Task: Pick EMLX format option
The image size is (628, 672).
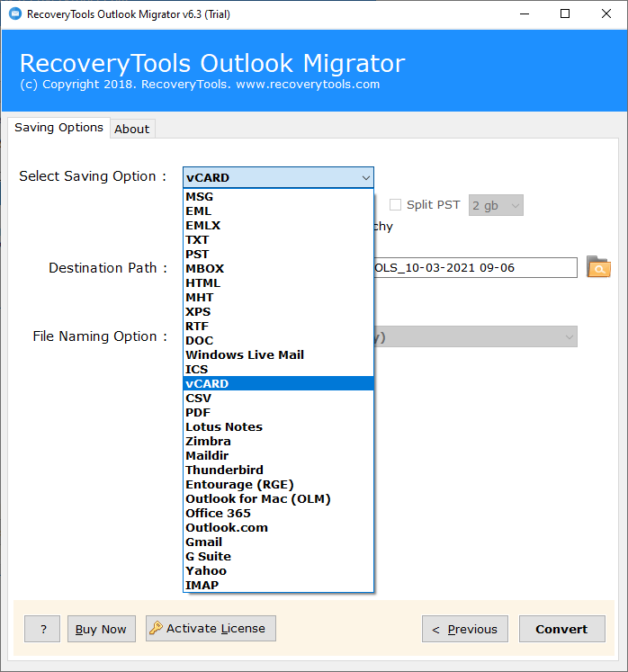Action: click(278, 226)
